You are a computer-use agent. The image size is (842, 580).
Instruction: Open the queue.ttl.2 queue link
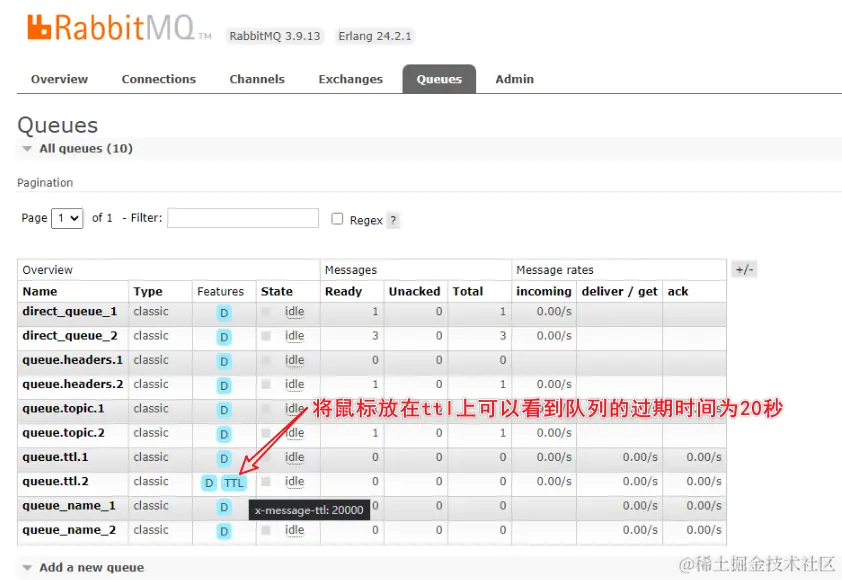(x=55, y=481)
